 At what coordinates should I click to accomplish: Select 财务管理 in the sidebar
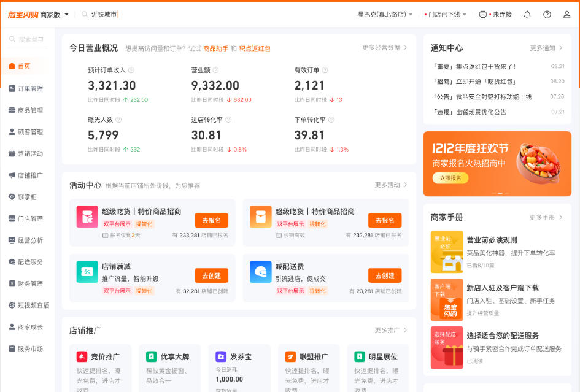click(x=27, y=282)
